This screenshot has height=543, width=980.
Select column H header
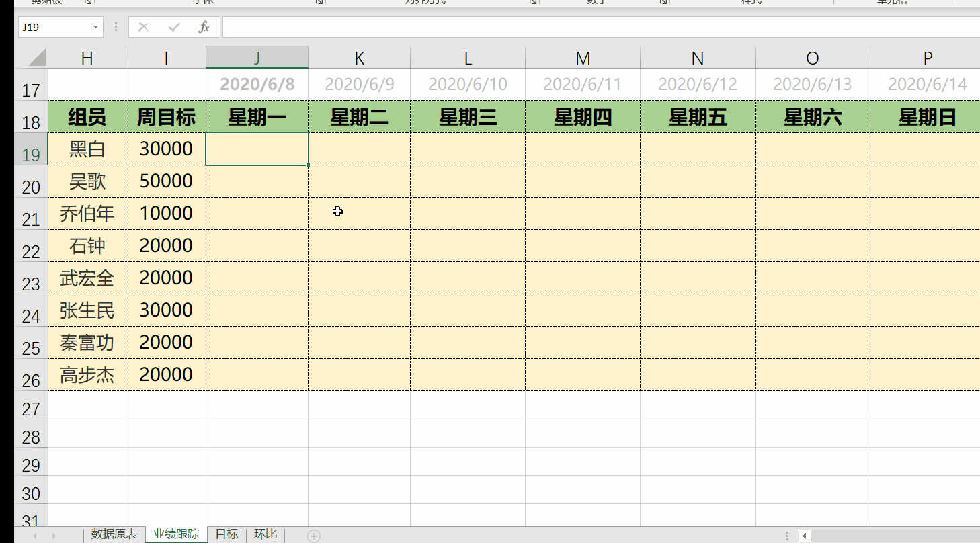click(x=87, y=58)
